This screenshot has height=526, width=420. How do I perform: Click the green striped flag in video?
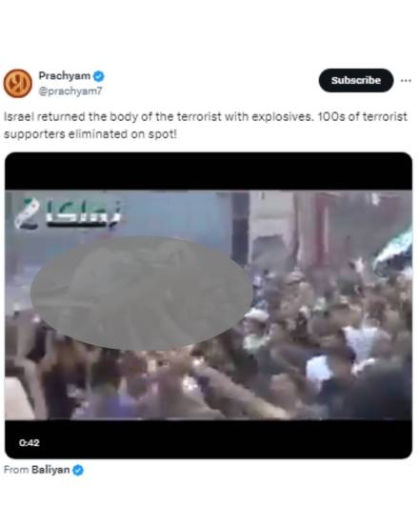394,251
